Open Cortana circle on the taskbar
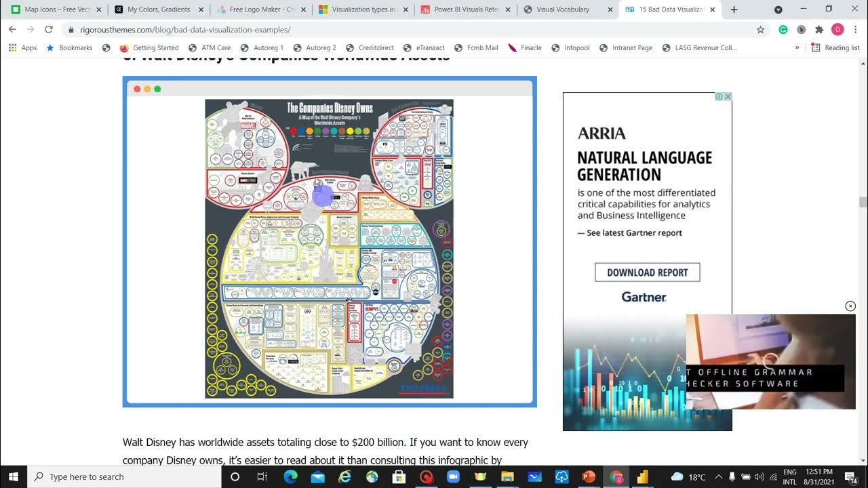The height and width of the screenshot is (488, 868). point(235,476)
